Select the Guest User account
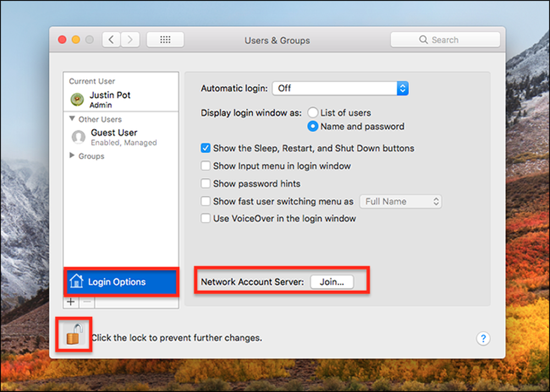Screen dimensions: 550x392 pyautogui.click(x=121, y=137)
